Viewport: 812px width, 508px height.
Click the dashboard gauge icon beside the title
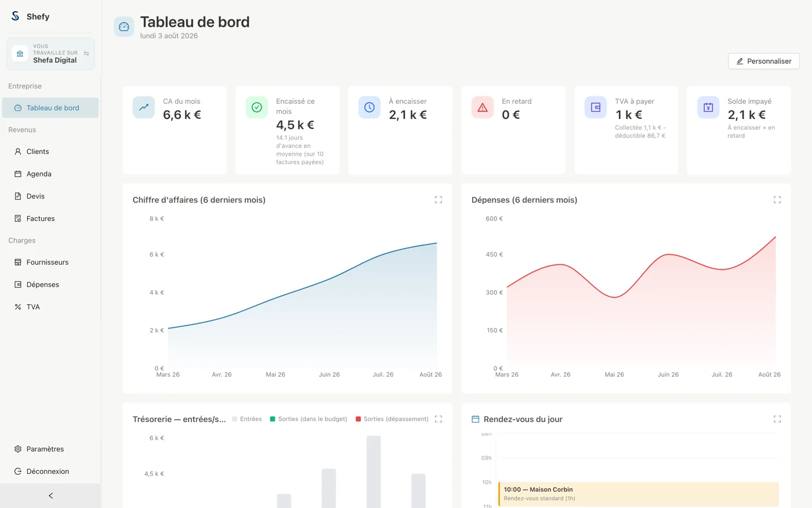click(124, 27)
